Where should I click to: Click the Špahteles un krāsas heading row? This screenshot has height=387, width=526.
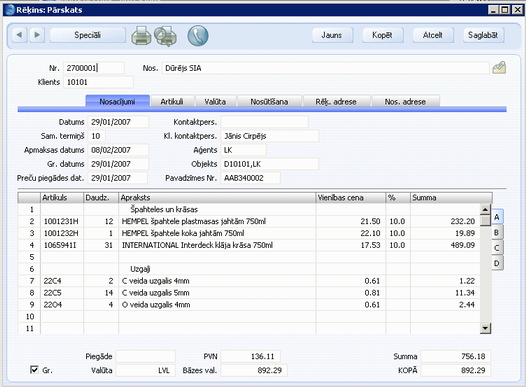coord(164,209)
